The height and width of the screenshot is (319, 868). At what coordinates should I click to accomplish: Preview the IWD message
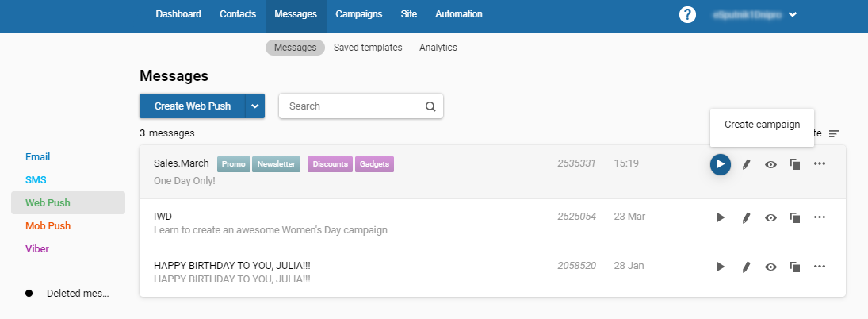(x=770, y=217)
